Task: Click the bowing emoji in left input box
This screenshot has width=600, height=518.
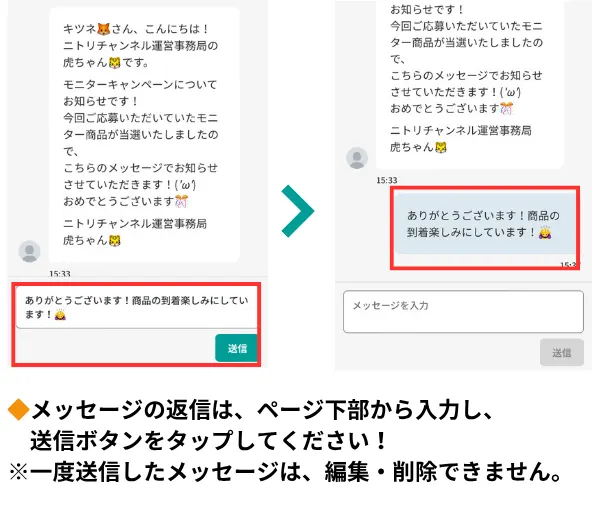Action: (60, 315)
